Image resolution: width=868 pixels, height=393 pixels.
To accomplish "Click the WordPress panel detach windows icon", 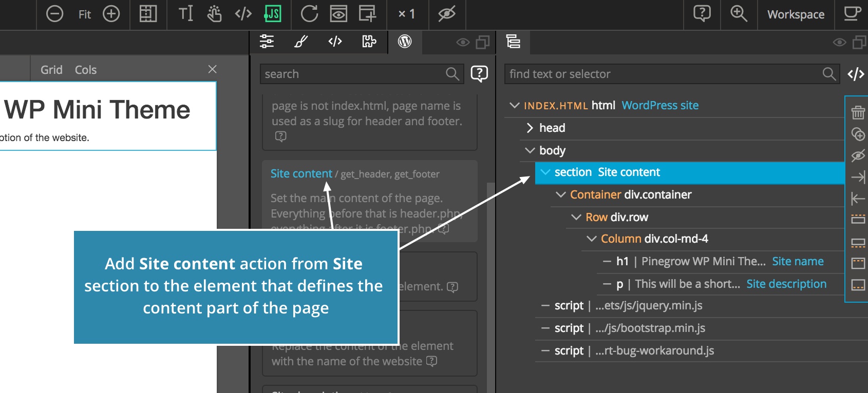I will (483, 42).
